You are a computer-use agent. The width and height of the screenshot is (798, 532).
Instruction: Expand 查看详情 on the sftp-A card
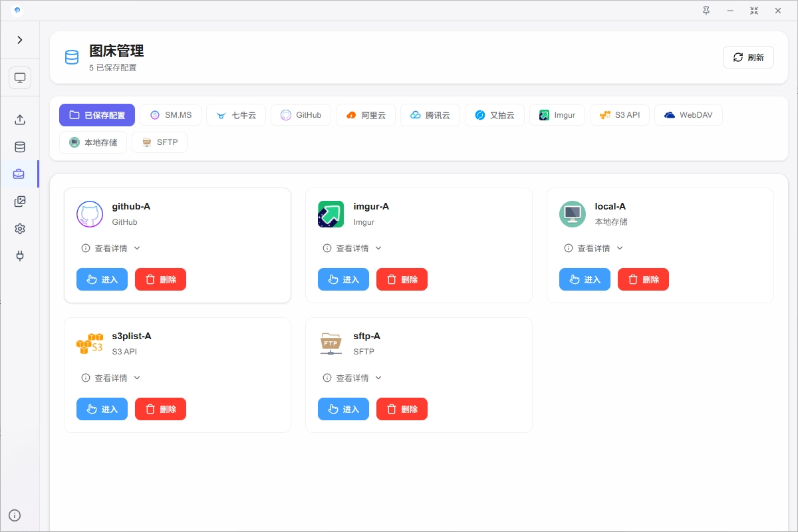[x=352, y=377]
